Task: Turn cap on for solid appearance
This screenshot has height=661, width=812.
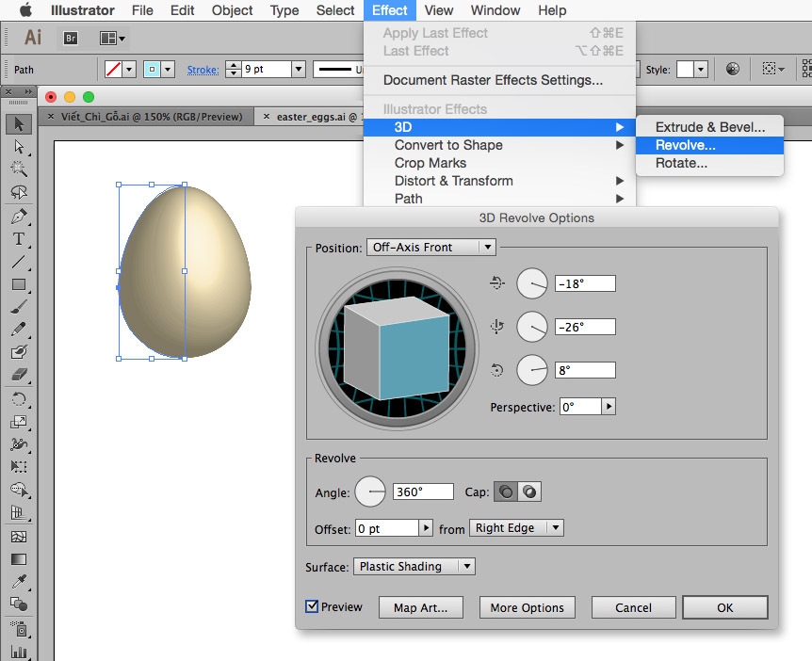Action: point(506,492)
